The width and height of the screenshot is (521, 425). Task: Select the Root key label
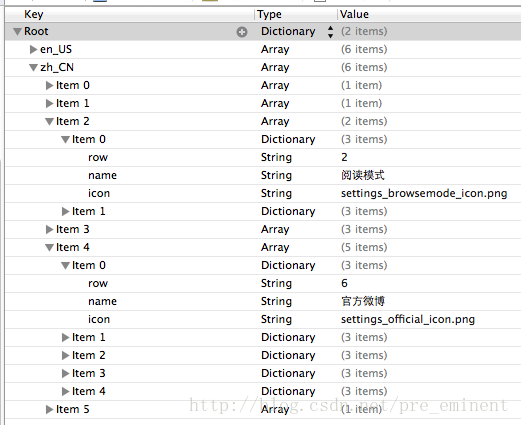point(36,31)
